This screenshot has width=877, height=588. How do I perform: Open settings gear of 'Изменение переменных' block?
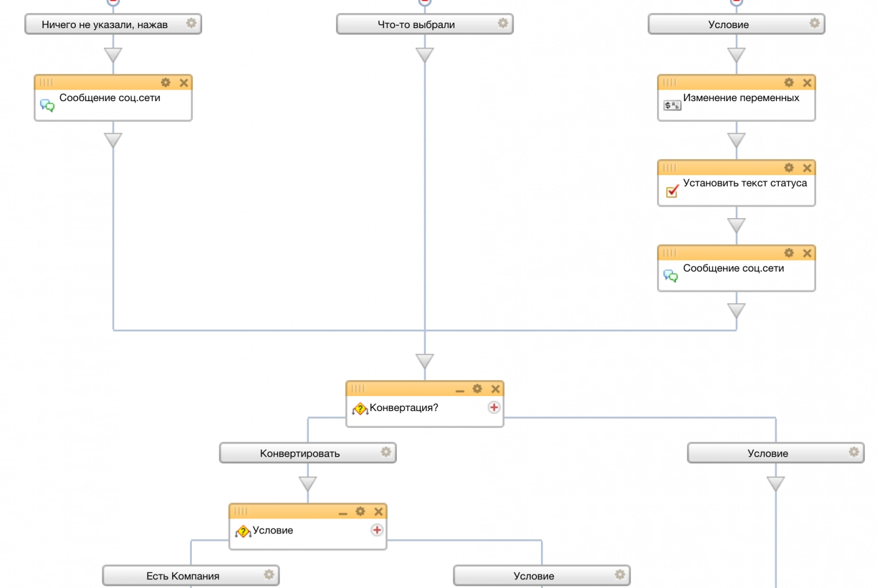coord(789,83)
